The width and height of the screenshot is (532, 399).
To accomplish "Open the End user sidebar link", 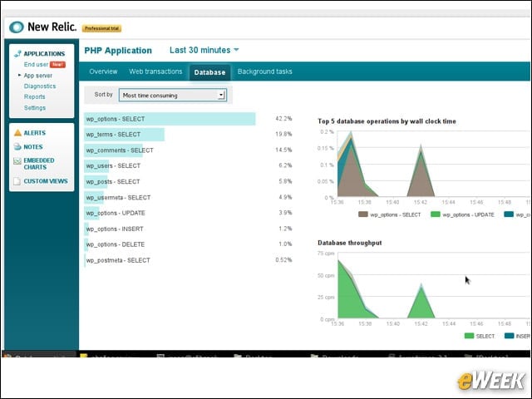I will click(36, 65).
